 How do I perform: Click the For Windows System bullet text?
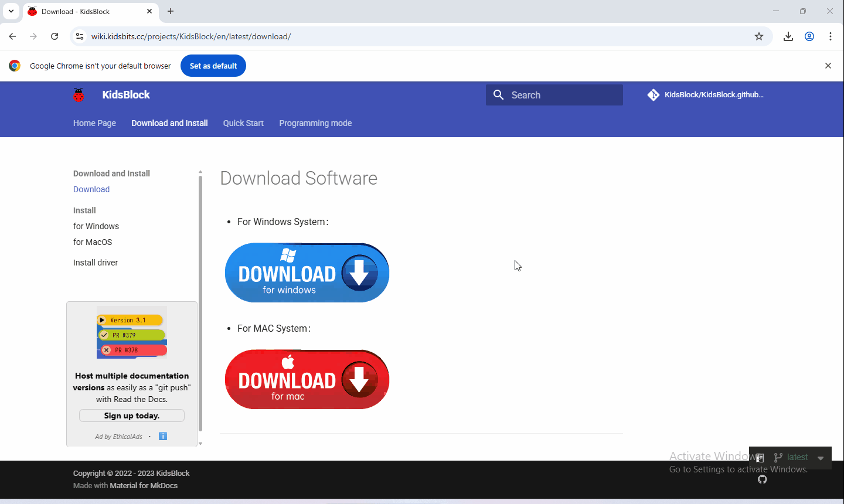tap(283, 222)
